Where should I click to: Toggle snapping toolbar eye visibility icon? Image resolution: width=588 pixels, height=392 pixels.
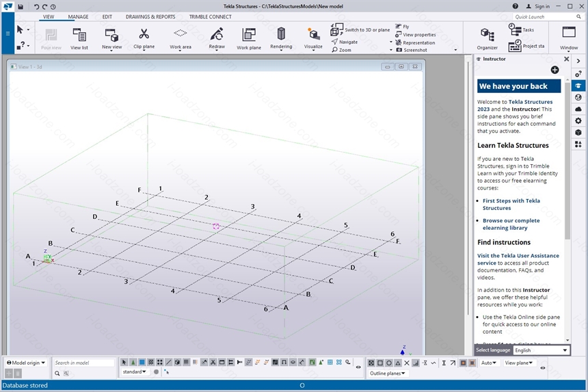point(543,368)
